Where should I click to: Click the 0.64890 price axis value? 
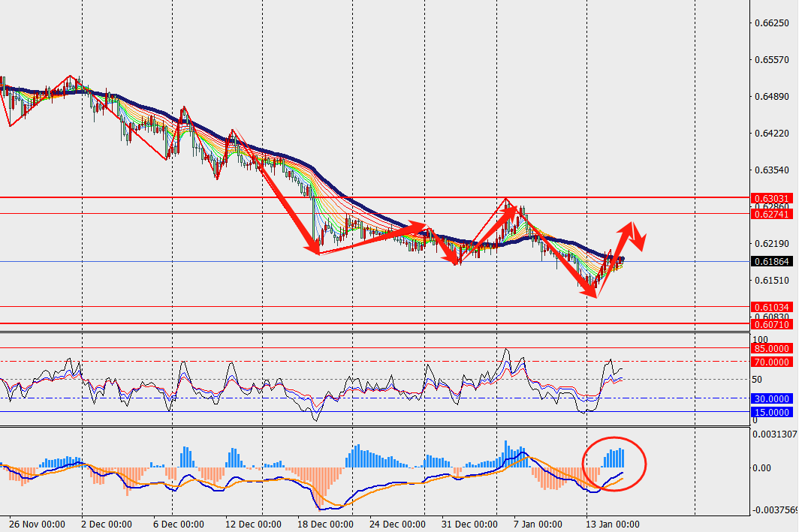coord(772,97)
